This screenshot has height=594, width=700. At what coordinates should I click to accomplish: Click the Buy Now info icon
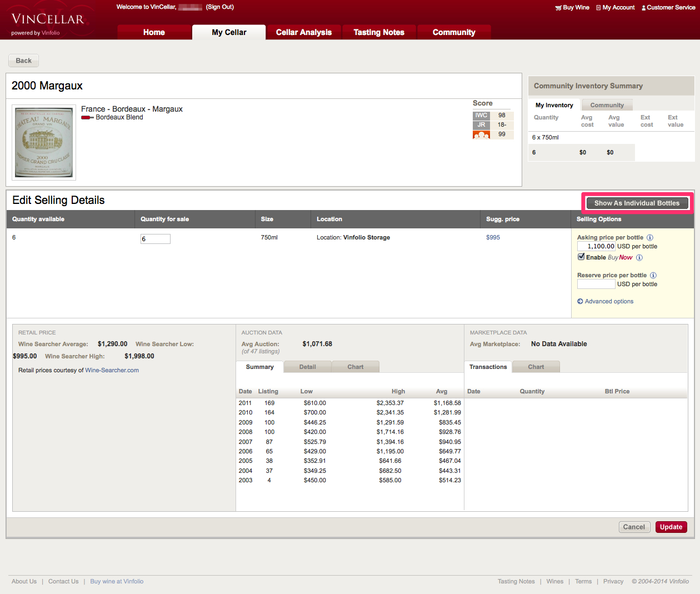(x=639, y=258)
